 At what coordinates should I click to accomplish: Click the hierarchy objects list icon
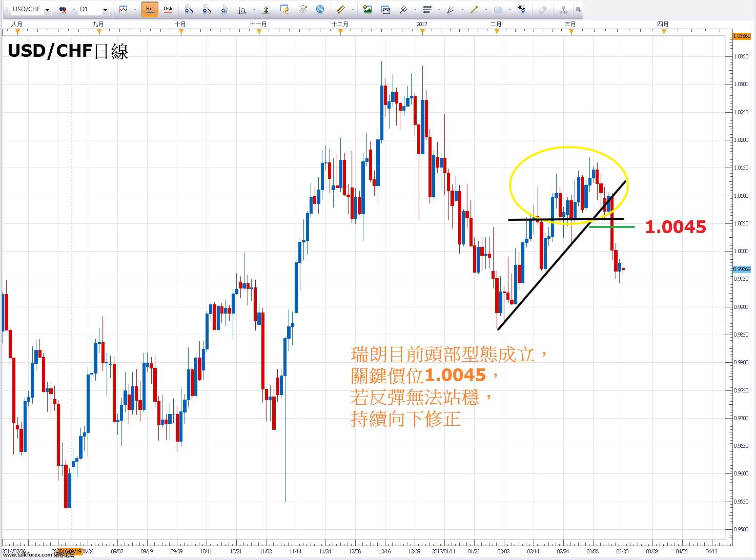click(563, 9)
